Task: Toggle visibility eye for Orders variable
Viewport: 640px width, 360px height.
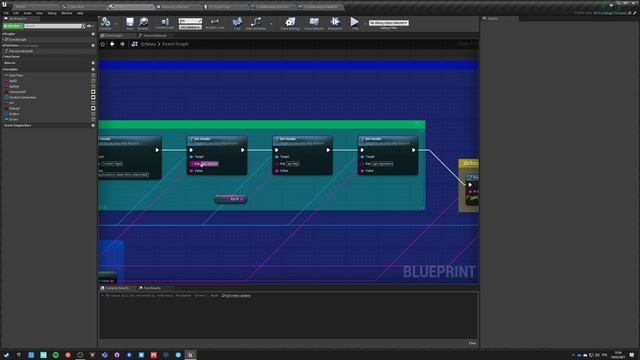Action: (x=93, y=114)
